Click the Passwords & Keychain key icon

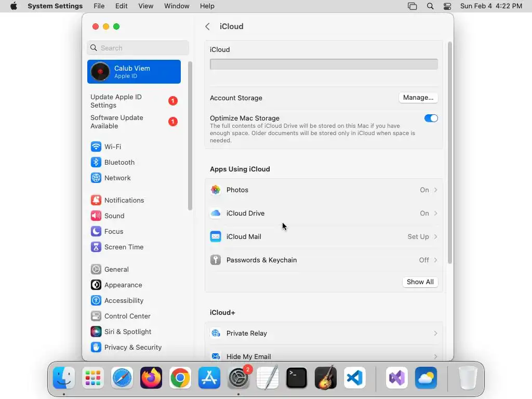coord(216,260)
